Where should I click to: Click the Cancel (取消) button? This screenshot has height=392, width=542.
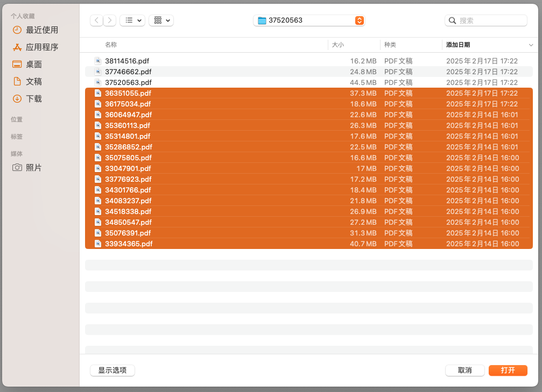pos(464,370)
